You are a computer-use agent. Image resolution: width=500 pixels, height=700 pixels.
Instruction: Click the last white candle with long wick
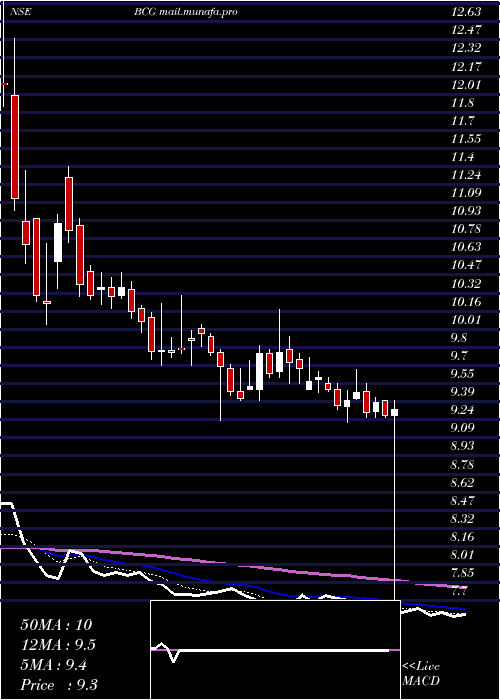(x=395, y=412)
